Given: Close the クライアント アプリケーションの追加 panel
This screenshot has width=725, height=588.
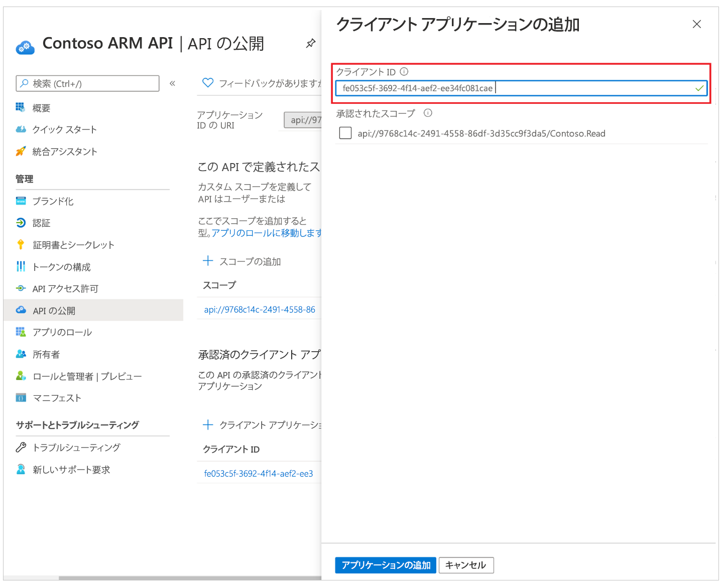Looking at the screenshot, I should tap(697, 24).
